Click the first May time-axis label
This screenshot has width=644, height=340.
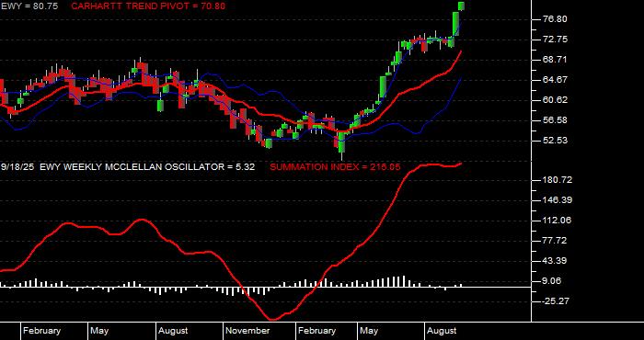[99, 331]
